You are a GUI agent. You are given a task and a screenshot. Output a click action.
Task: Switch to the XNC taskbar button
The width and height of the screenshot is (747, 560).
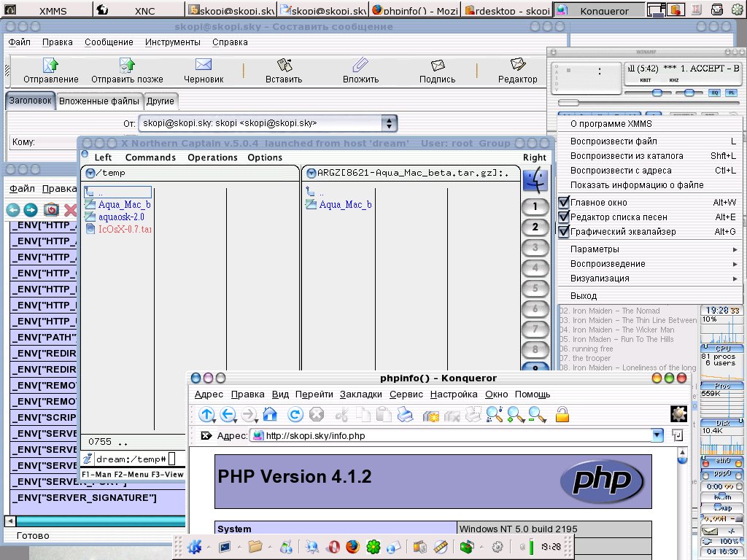coord(138,9)
